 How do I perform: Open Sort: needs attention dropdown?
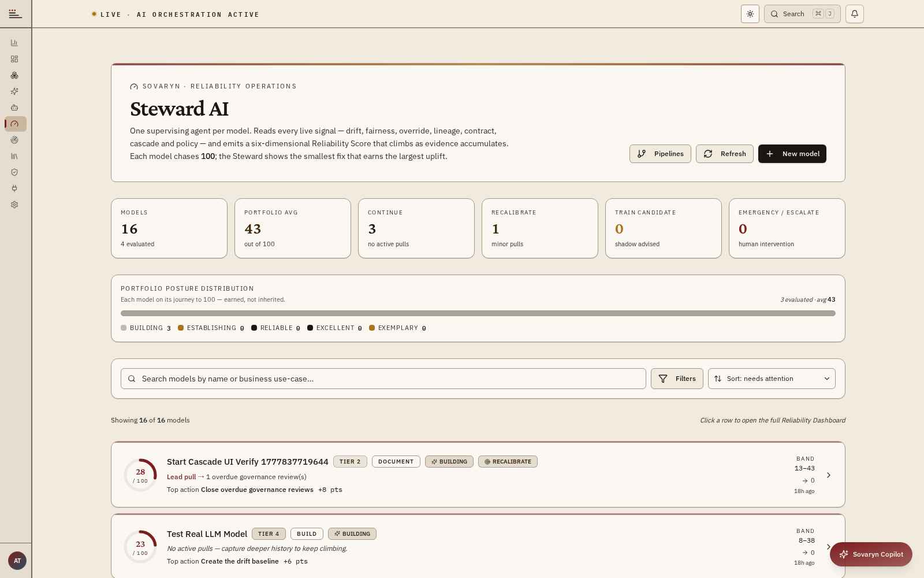click(x=772, y=379)
